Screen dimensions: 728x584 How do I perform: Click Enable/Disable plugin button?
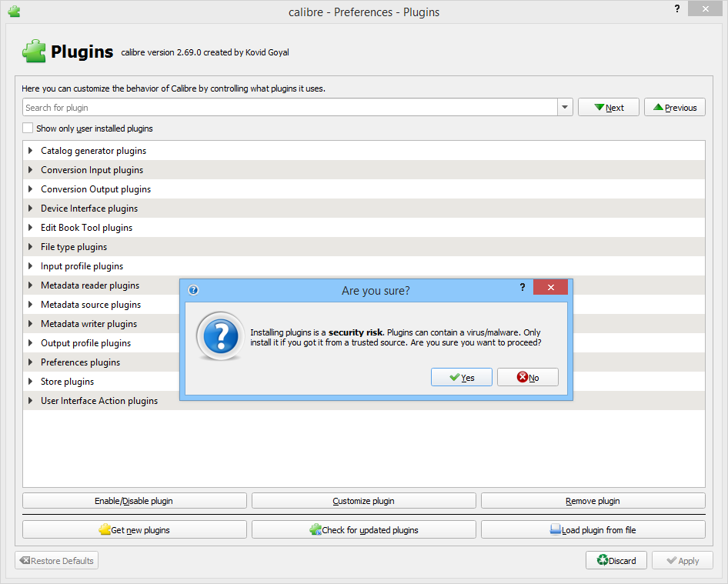134,501
